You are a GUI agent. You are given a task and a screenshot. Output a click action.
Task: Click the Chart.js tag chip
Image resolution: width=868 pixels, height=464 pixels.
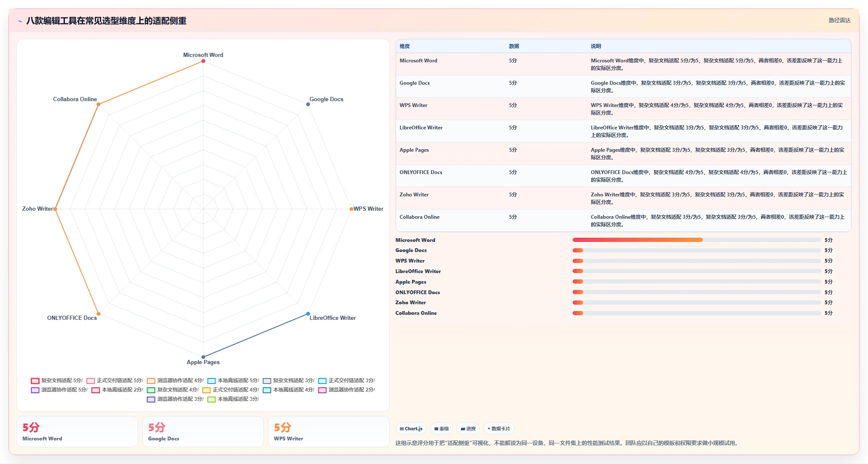click(x=411, y=429)
